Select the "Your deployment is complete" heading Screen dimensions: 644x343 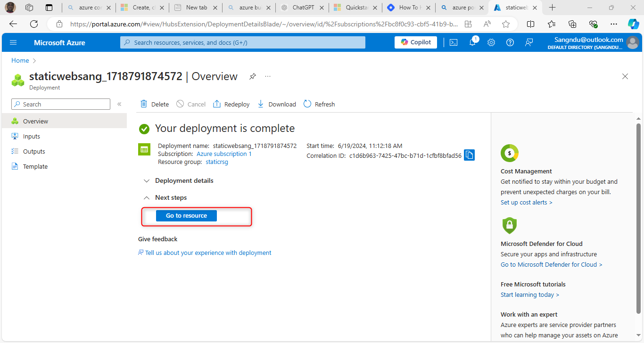click(x=225, y=129)
